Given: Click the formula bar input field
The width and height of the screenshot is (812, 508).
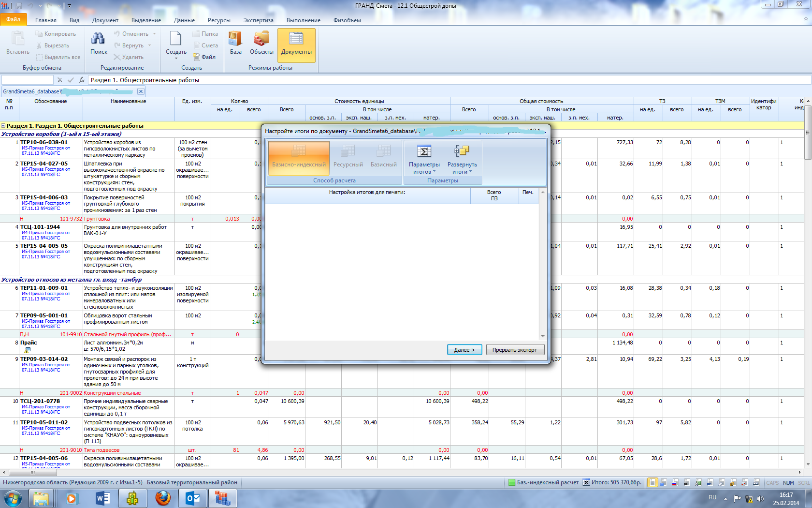Looking at the screenshot, I should pos(449,80).
